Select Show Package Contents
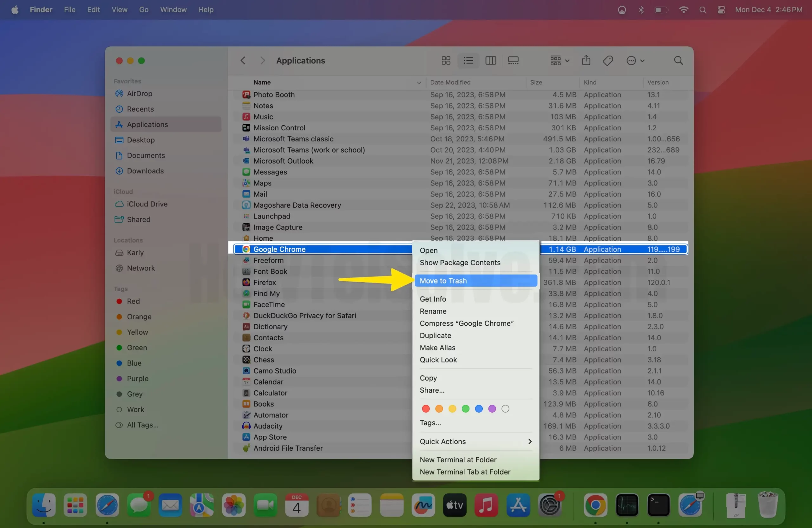Viewport: 812px width, 528px height. pos(460,263)
